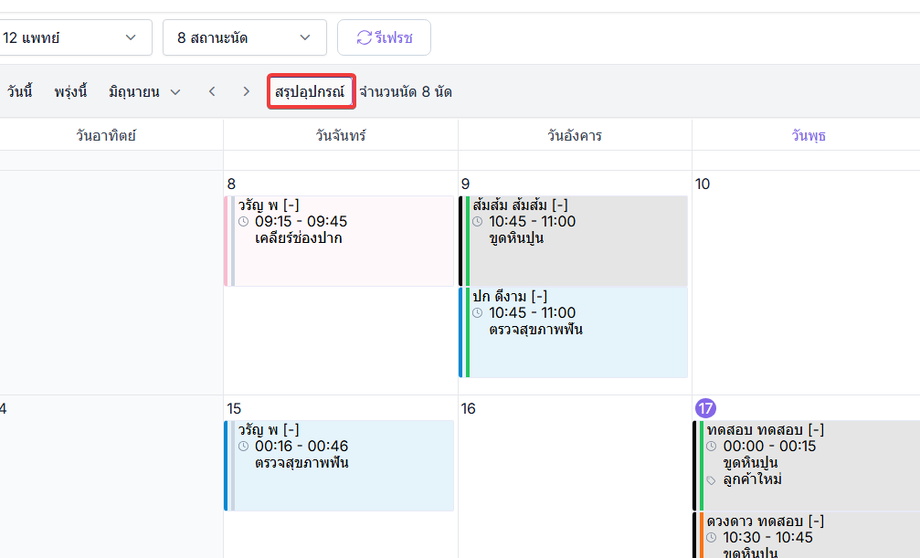
Task: Select the วันนี้ view option
Action: (19, 92)
